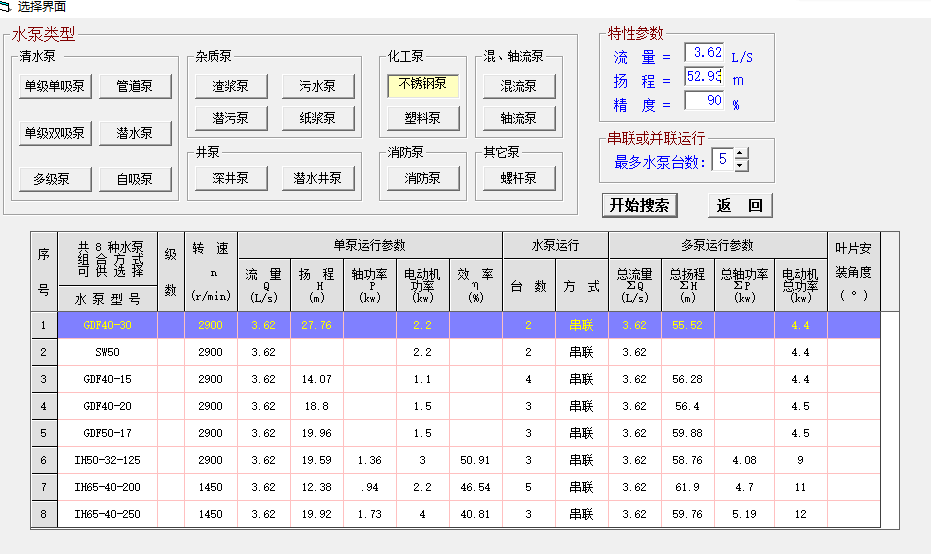This screenshot has width=931, height=554.
Task: Select row 1 header cell
Action: [x=44, y=325]
